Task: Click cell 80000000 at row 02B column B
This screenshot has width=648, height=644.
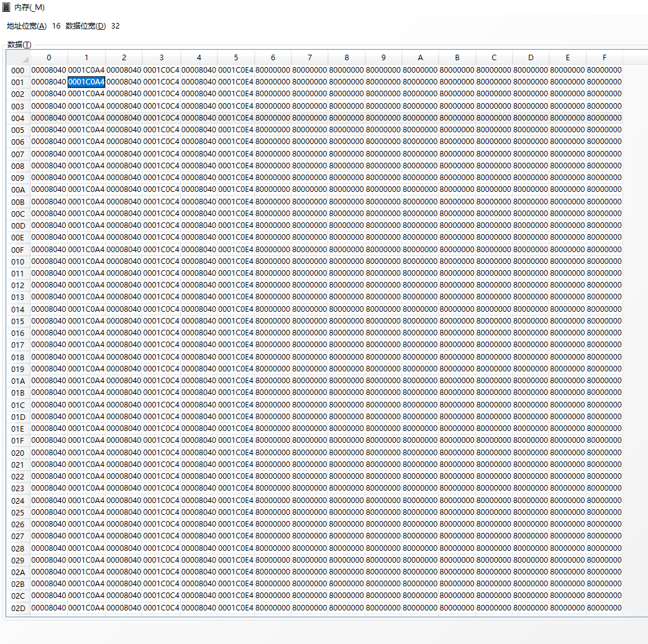Action: (x=457, y=584)
